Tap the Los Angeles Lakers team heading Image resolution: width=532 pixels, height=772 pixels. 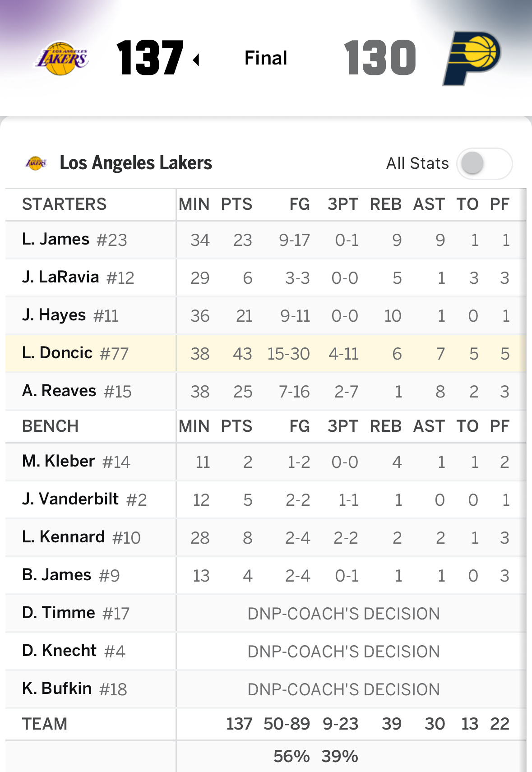point(135,163)
